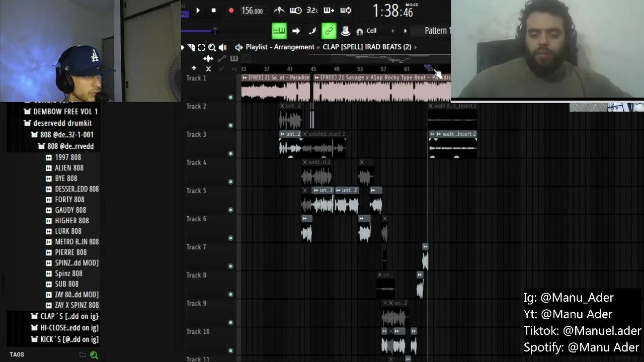Toggle typing keyboard to piano button
Image resolution: width=644 pixels, height=362 pixels.
tap(279, 31)
